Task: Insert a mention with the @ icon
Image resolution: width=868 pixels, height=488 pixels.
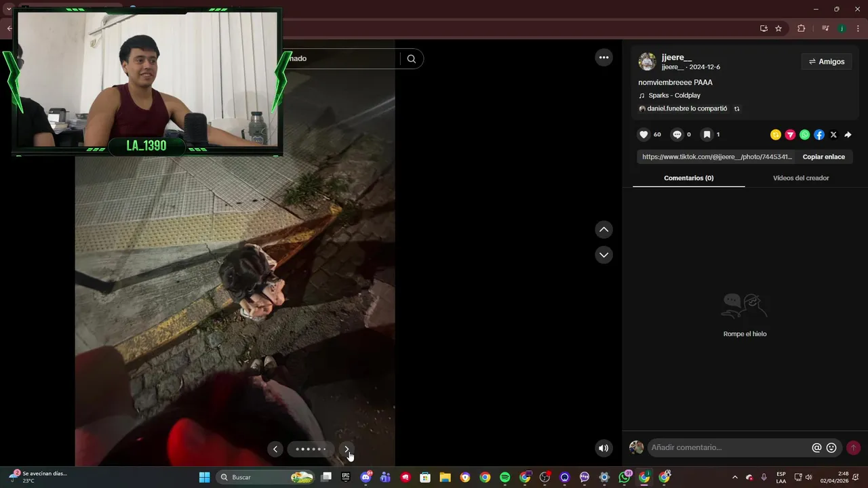Action: coord(816,448)
